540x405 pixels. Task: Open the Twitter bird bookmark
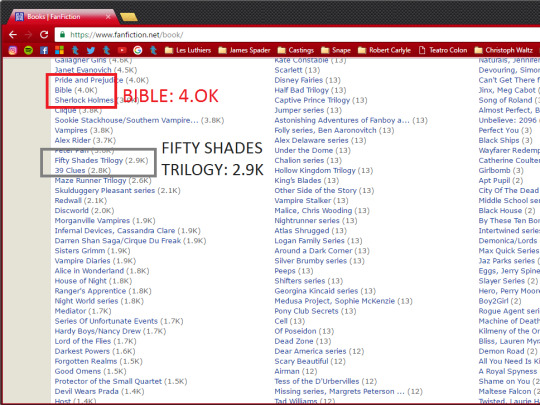coord(91,50)
